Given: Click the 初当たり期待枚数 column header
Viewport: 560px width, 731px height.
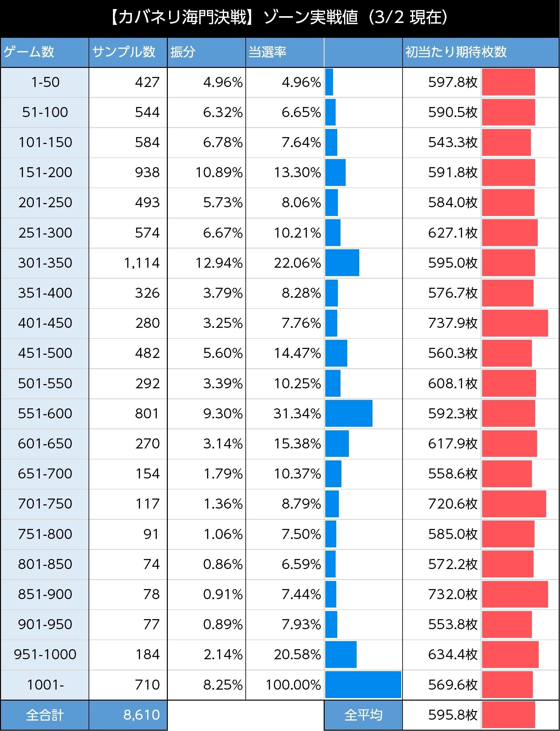Looking at the screenshot, I should click(x=456, y=52).
